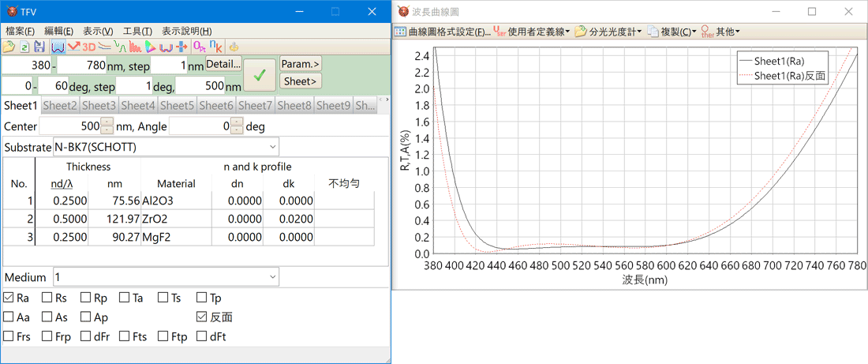The image size is (868, 364).
Task: Expand the Substrate N-BK7(SCHOTT) dropdown
Action: pyautogui.click(x=273, y=147)
